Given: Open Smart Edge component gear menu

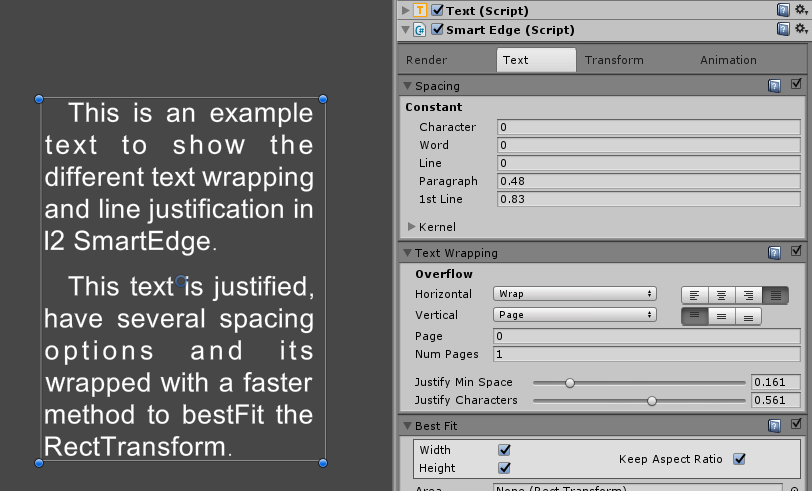Looking at the screenshot, I should (800, 30).
